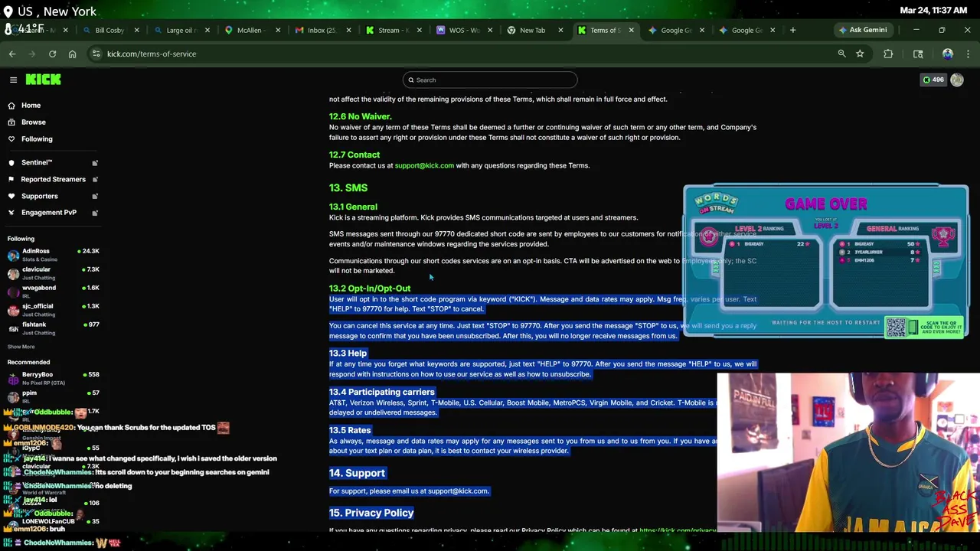Screen dimensions: 980x551
Task: Go to Home in Kick sidebar
Action: pos(31,106)
